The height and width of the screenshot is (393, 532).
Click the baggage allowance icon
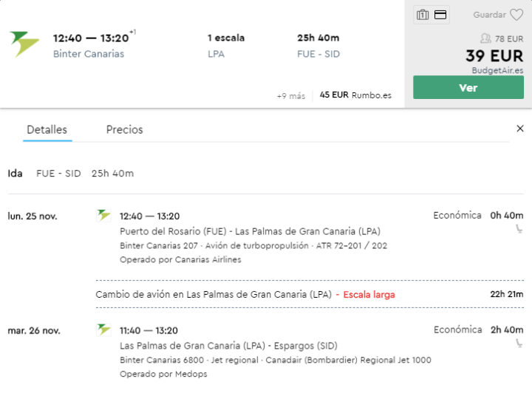(423, 15)
